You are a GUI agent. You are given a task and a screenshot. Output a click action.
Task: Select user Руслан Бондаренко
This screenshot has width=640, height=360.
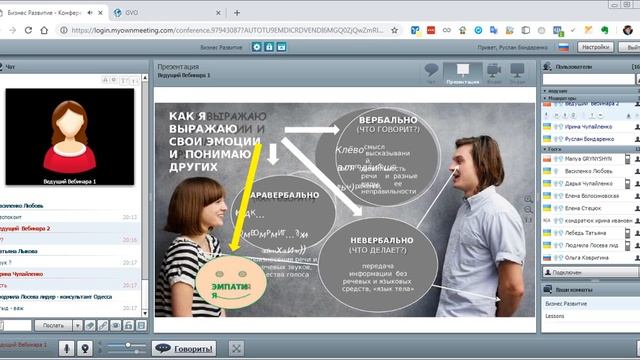tap(589, 139)
